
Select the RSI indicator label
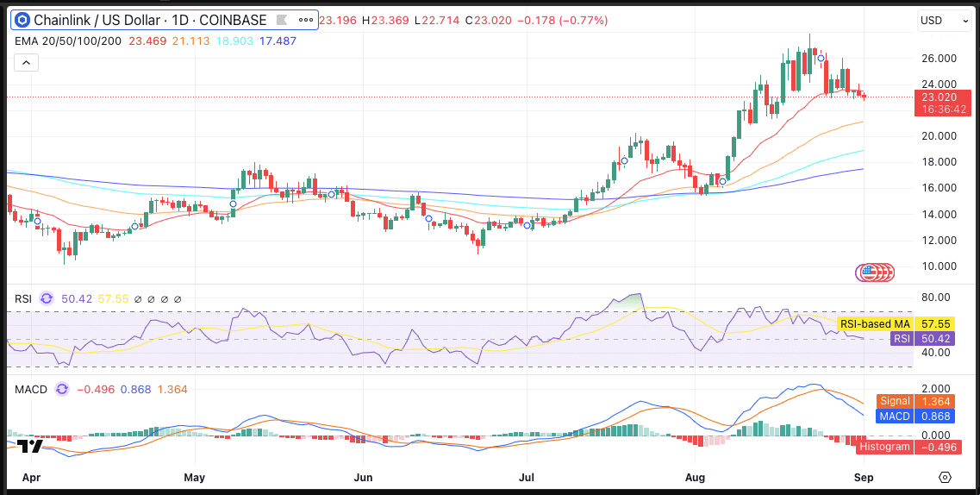tap(23, 298)
